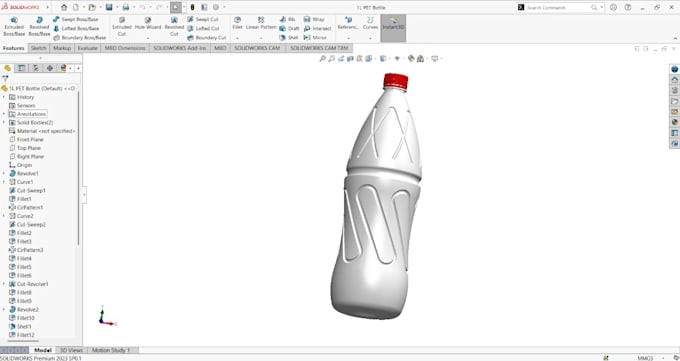Open ConfigurationManager tab icon
The height and width of the screenshot is (361, 680).
click(36, 68)
